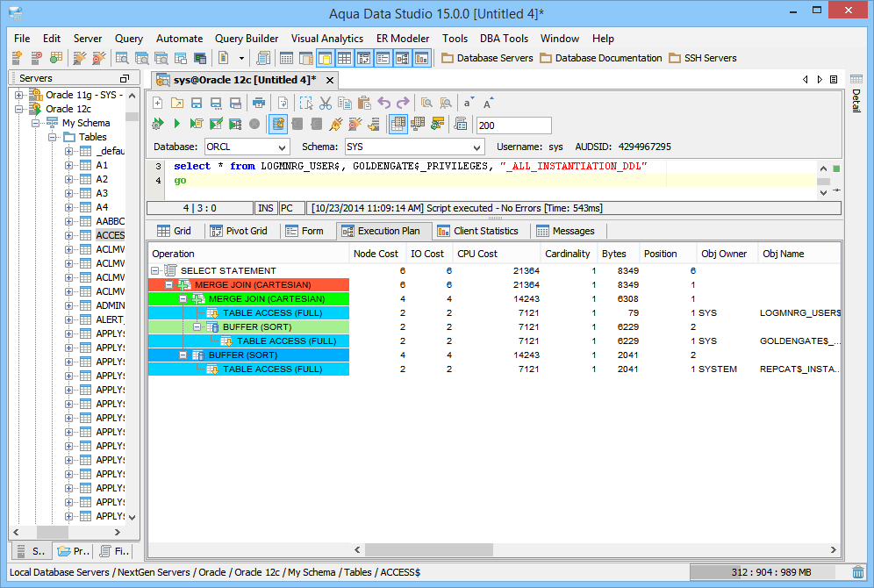
Task: Collapse the red MERGE JOIN (CARTESIAN) node
Action: click(168, 285)
